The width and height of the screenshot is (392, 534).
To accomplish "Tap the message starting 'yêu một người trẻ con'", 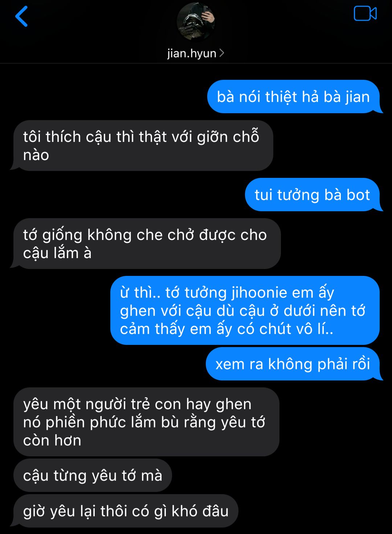I will click(x=146, y=422).
